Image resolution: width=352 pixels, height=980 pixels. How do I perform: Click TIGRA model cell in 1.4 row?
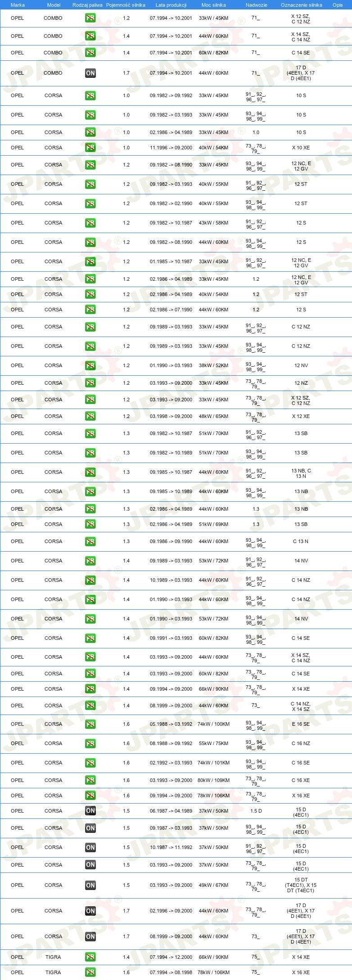click(53, 958)
